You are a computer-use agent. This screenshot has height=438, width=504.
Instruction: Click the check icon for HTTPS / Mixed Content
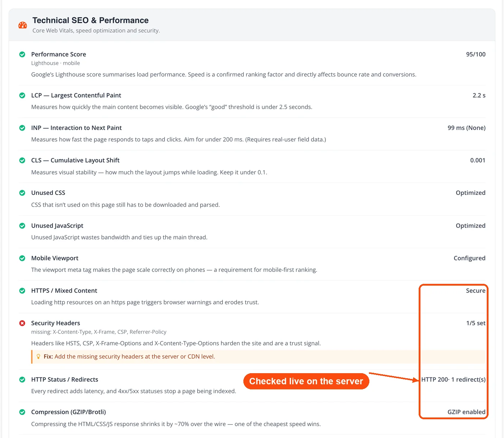tap(22, 291)
